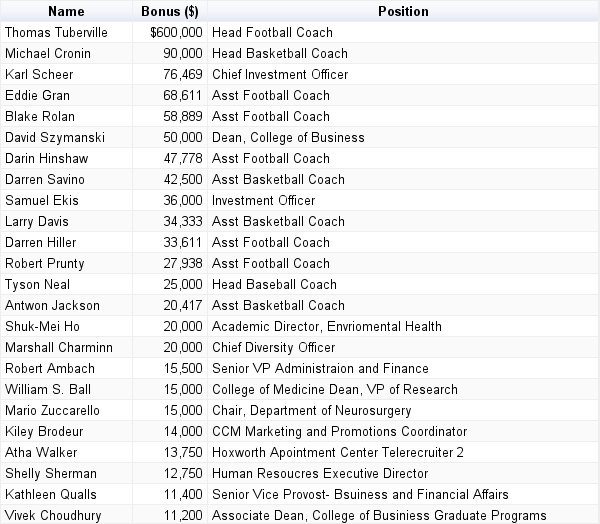
Task: Select Chief Diversity Officer position cell
Action: pyautogui.click(x=274, y=348)
